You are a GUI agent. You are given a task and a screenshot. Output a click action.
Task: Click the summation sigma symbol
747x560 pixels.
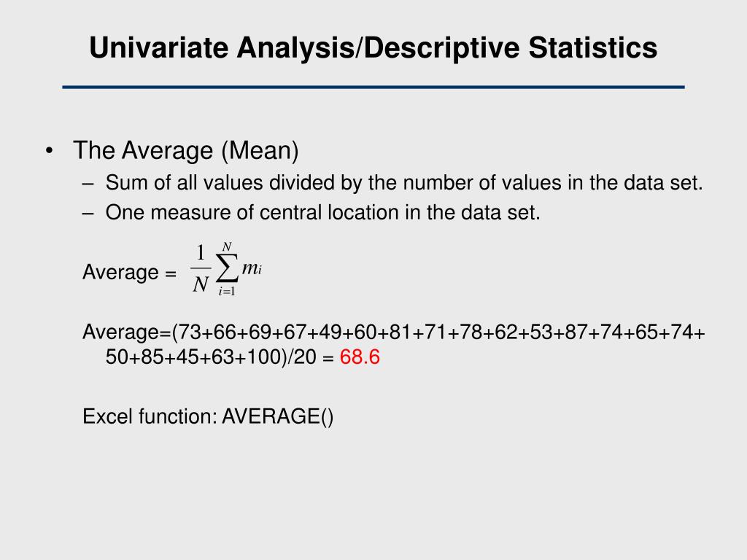coord(227,268)
